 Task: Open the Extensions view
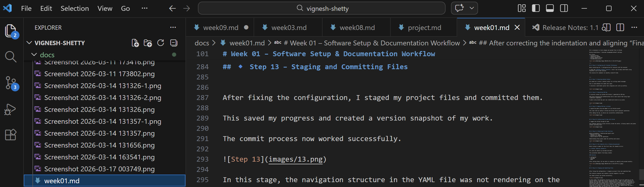click(11, 135)
